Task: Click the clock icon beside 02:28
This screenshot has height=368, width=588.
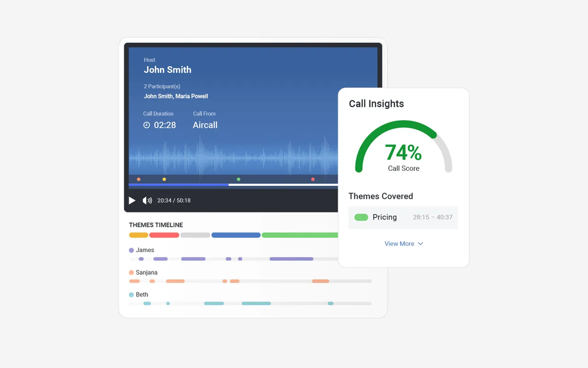Action: (x=147, y=125)
